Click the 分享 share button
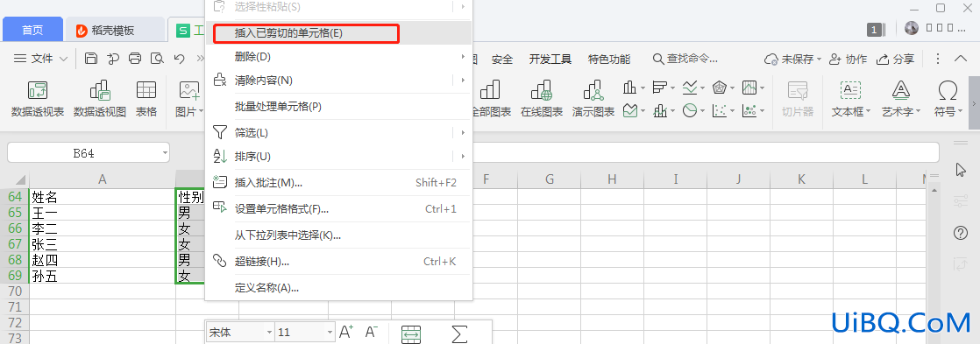The image size is (980, 344). point(896,60)
